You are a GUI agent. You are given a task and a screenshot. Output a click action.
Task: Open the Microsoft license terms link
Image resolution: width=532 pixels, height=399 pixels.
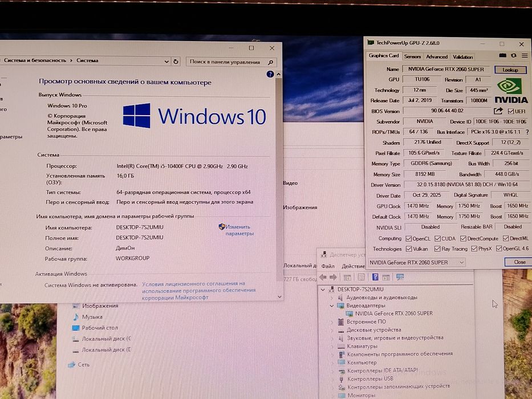tap(199, 291)
